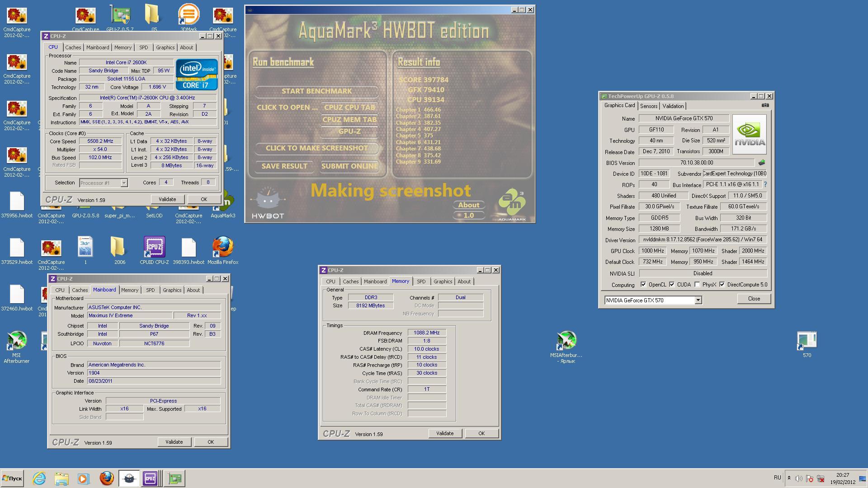Click Maximus IV Extreme model field
This screenshot has height=488, width=868.
[129, 316]
